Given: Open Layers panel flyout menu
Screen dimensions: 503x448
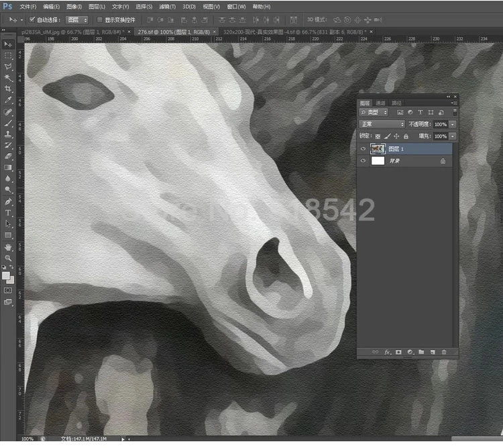Looking at the screenshot, I should 454,103.
